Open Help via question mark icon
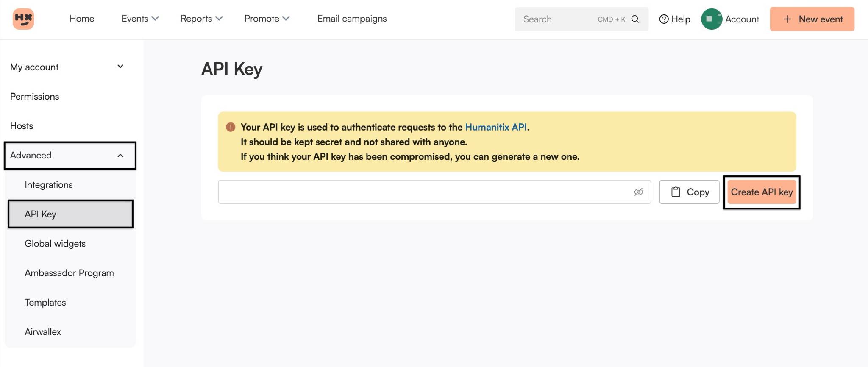Image resolution: width=868 pixels, height=367 pixels. tap(664, 19)
